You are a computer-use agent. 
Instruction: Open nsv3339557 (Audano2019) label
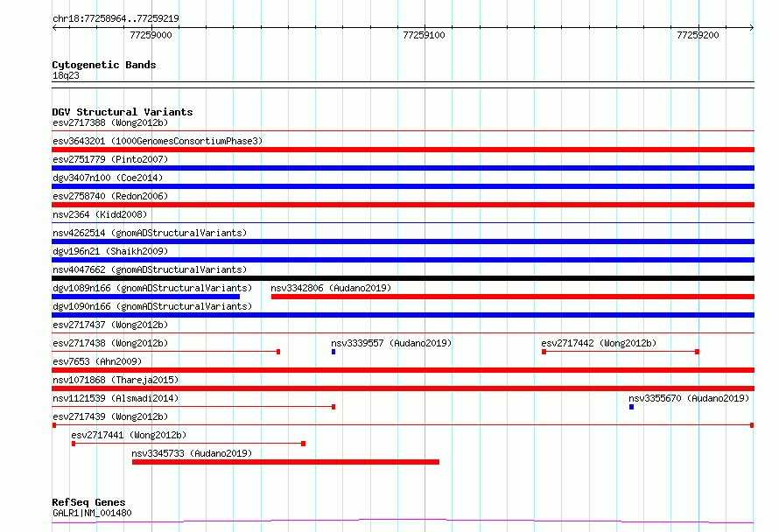[391, 343]
